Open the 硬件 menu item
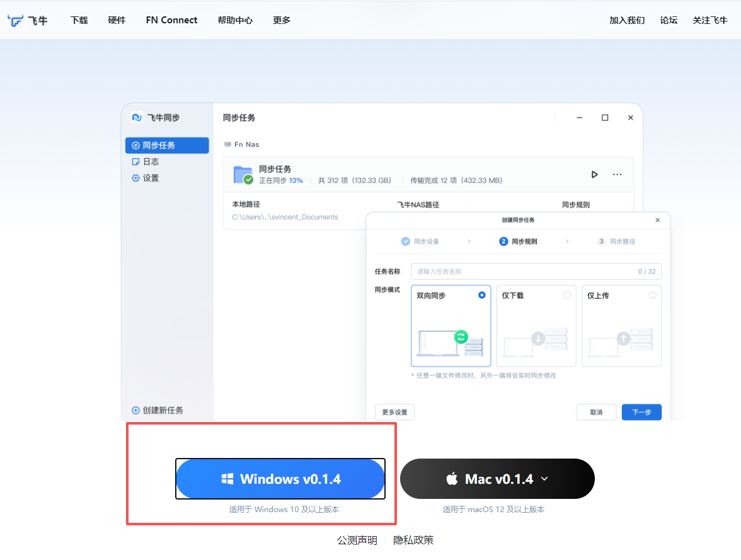The height and width of the screenshot is (560, 741). (x=117, y=20)
